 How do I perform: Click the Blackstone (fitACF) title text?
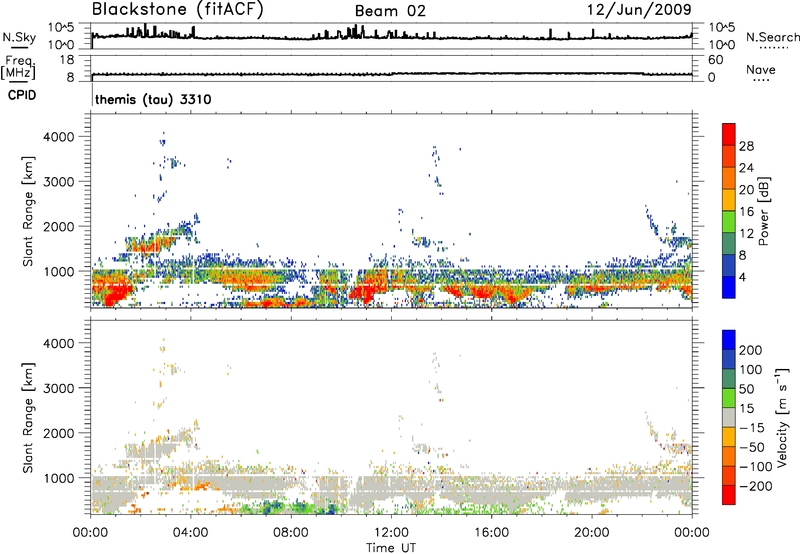pyautogui.click(x=178, y=10)
